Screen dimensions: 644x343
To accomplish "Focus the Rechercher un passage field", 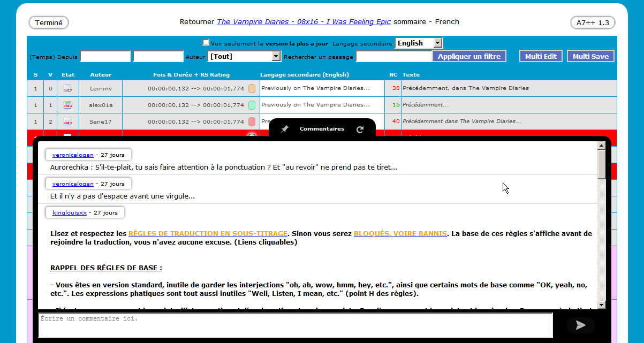I will pyautogui.click(x=394, y=56).
